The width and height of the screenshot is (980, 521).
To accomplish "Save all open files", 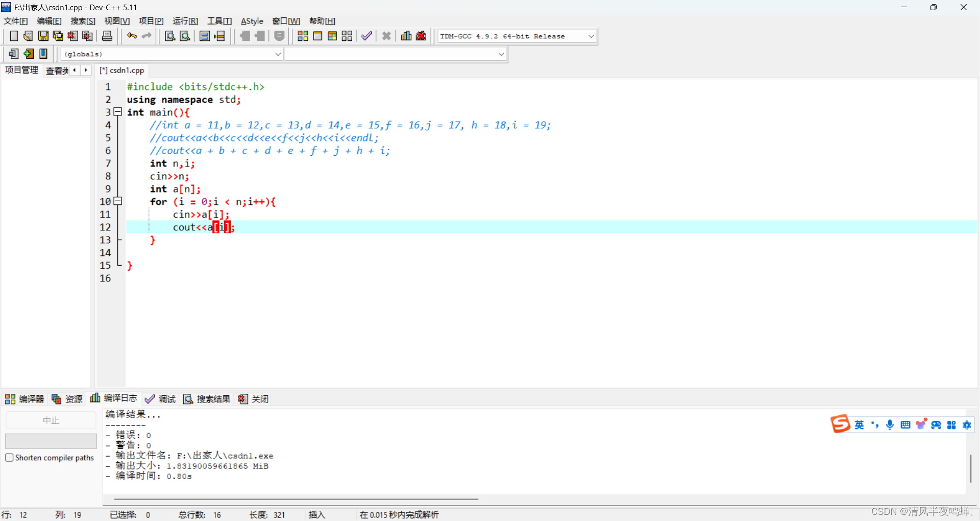I will tap(58, 36).
